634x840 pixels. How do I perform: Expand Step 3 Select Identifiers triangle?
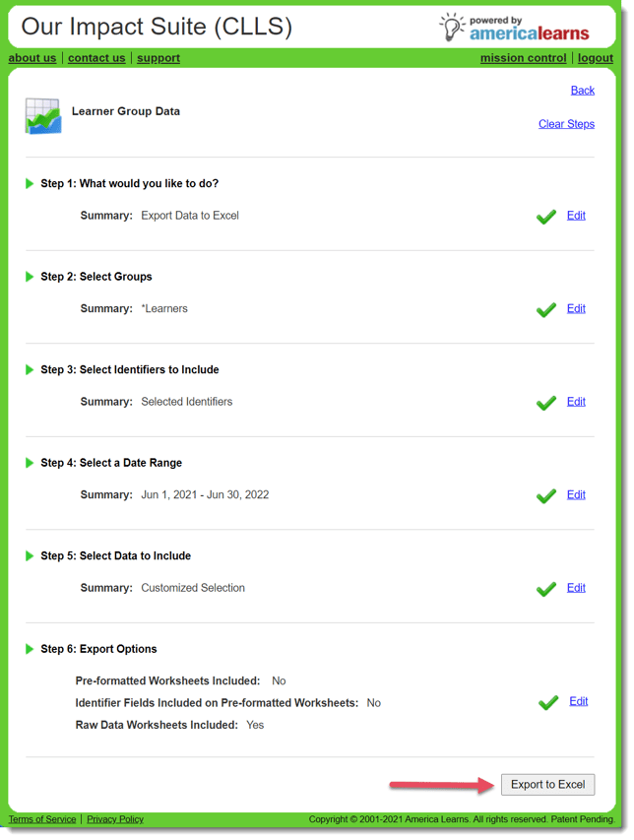pos(30,369)
